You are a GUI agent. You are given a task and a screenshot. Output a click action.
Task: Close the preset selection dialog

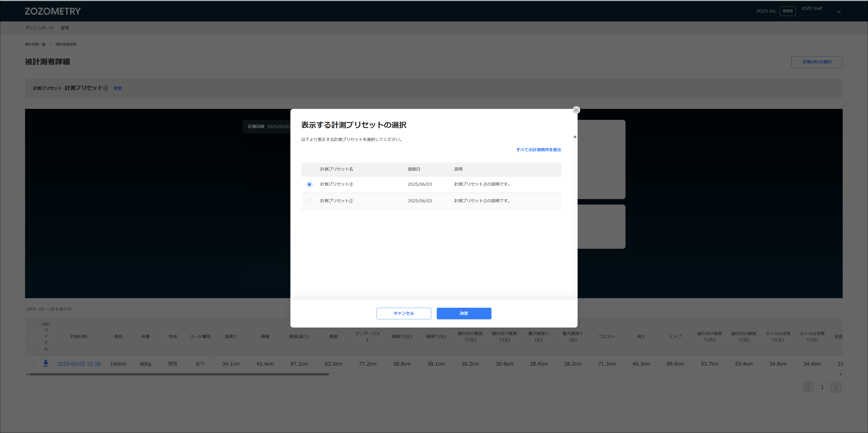[x=576, y=110]
